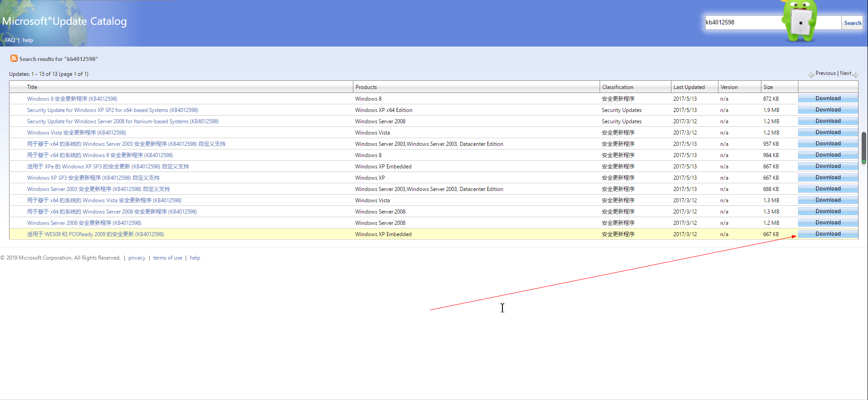
Task: Open Windows 8 (KB4012598) title link
Action: click(72, 99)
